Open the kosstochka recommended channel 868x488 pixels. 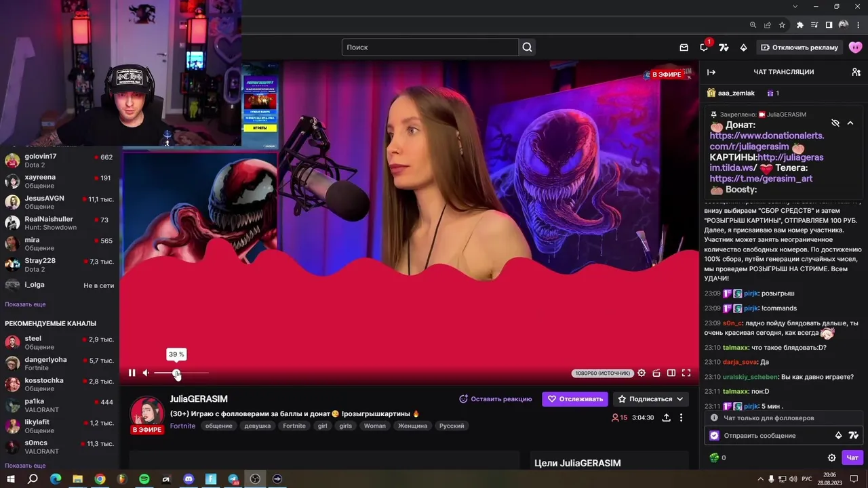click(60, 384)
